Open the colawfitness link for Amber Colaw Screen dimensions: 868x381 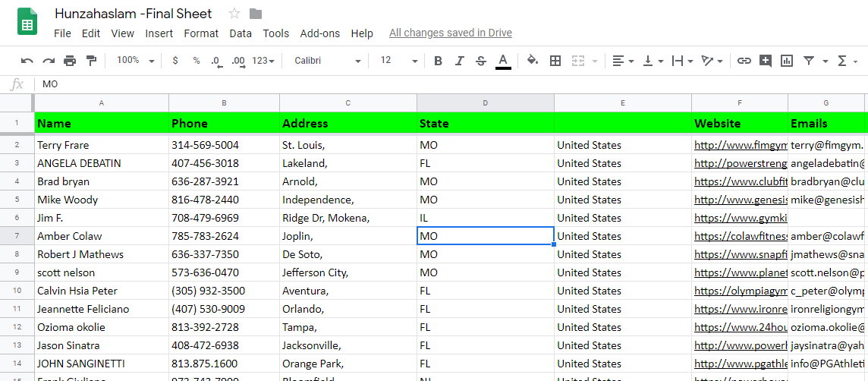(740, 236)
